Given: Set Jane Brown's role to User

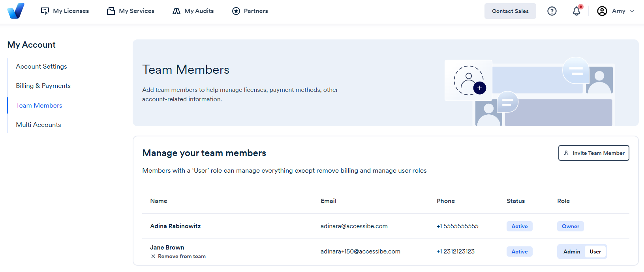Looking at the screenshot, I should (x=595, y=252).
